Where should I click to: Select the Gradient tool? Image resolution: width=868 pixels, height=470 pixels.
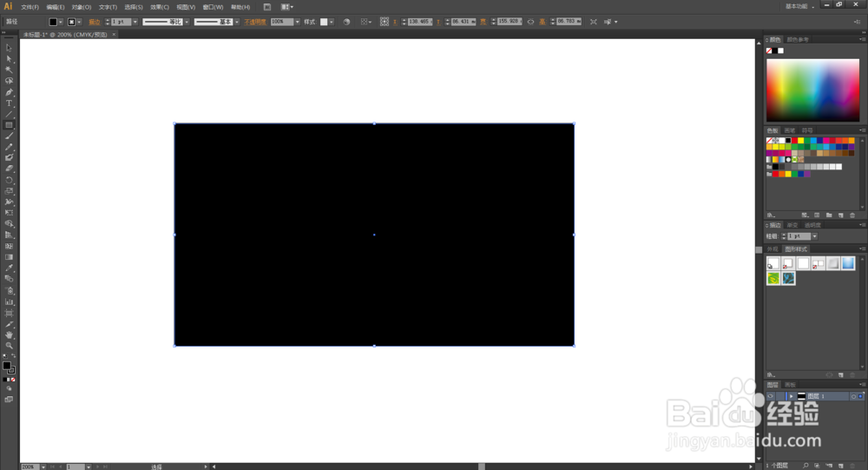click(9, 257)
